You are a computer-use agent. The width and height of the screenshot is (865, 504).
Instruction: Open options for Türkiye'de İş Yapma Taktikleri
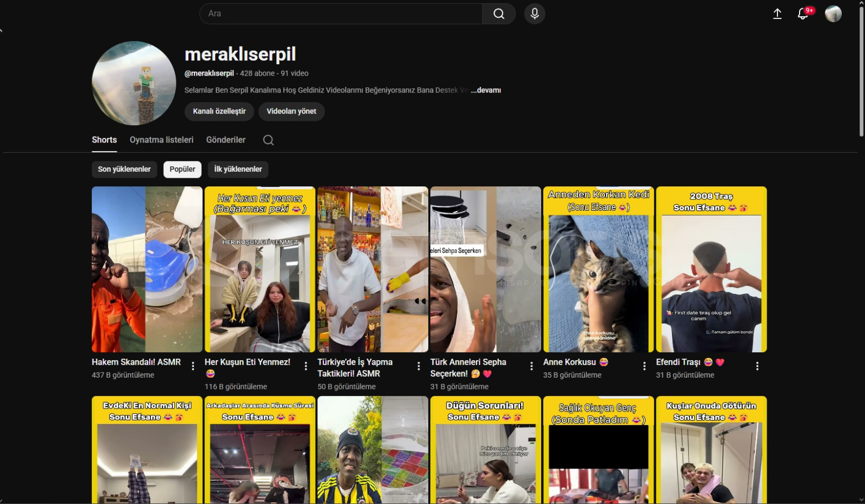(419, 366)
